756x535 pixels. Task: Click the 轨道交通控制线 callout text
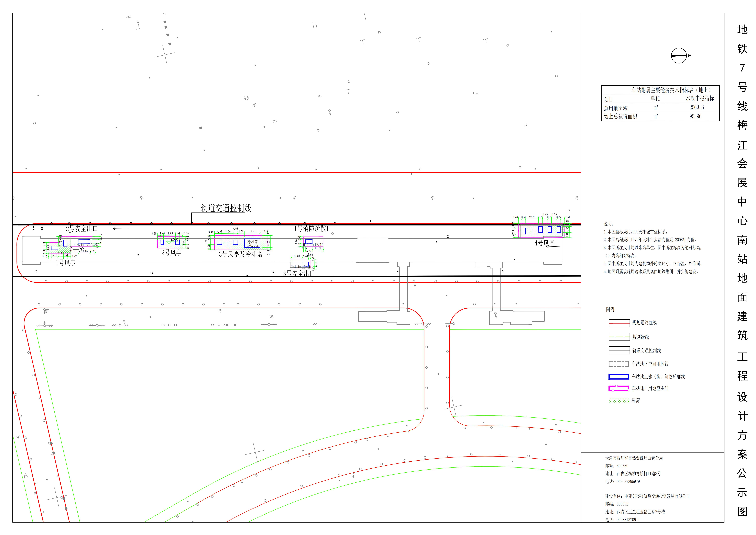point(226,208)
